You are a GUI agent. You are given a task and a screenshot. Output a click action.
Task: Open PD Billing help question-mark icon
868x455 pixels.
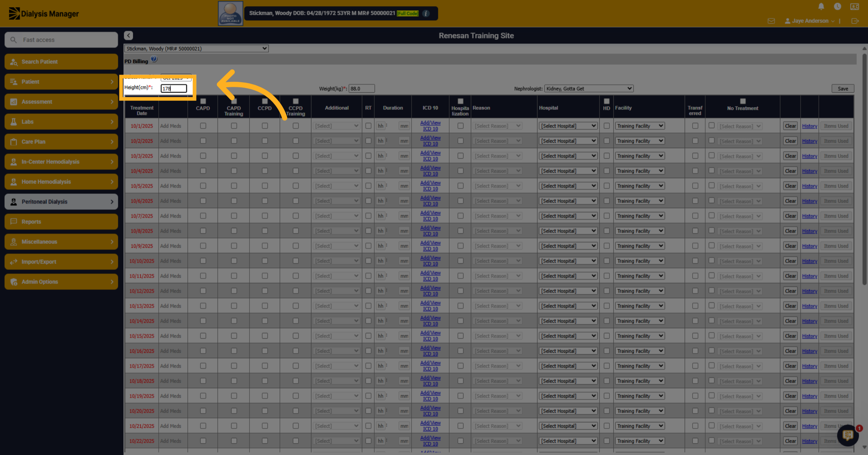tap(154, 59)
